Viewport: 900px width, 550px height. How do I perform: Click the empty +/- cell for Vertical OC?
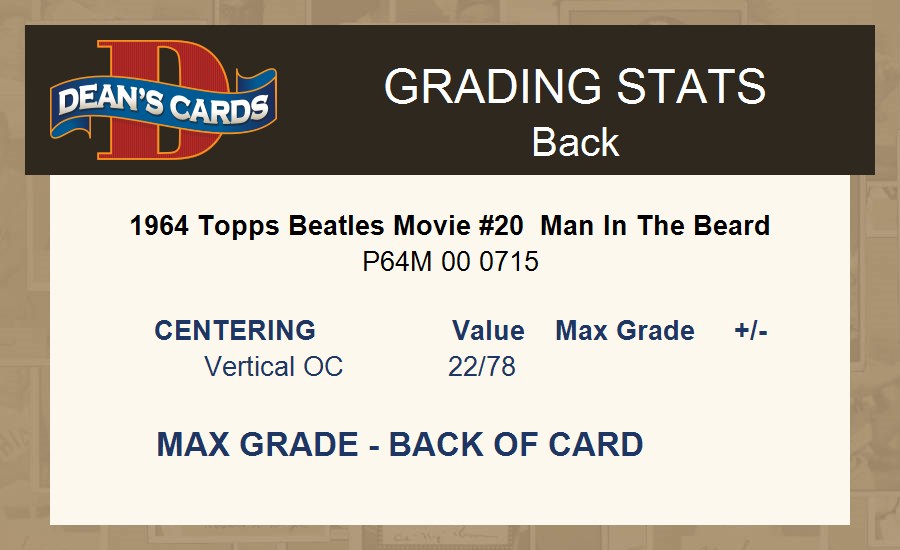(x=751, y=366)
